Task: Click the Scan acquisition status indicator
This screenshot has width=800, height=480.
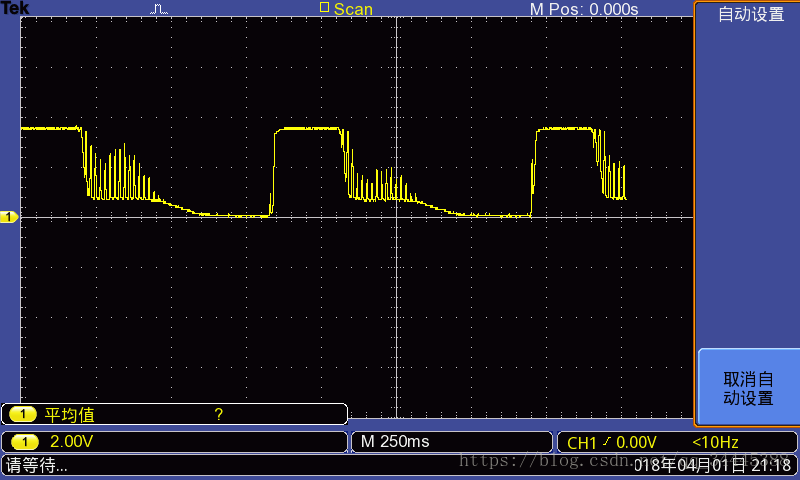Action: tap(346, 9)
